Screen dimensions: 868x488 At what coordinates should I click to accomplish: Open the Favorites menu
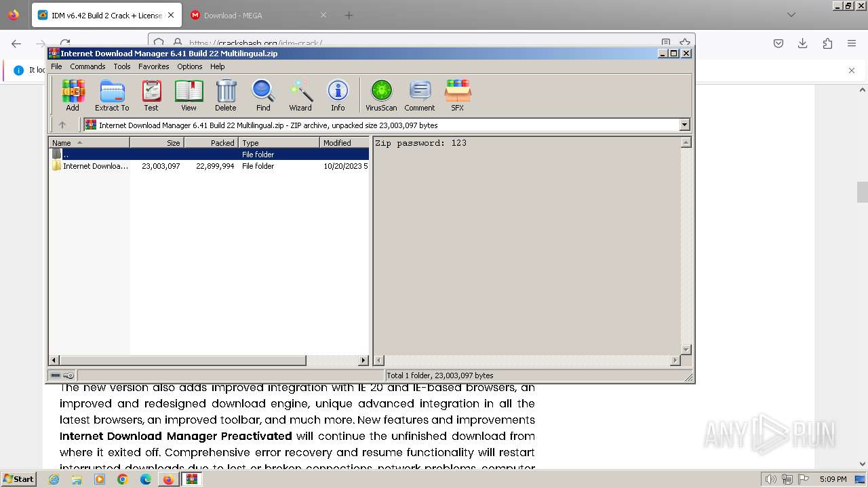[x=154, y=66]
